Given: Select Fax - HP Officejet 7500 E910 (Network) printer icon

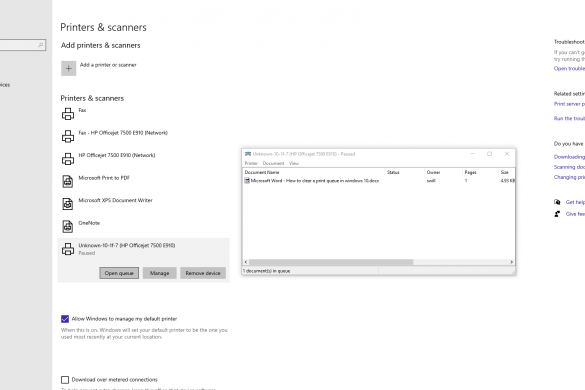Looking at the screenshot, I should [x=68, y=136].
